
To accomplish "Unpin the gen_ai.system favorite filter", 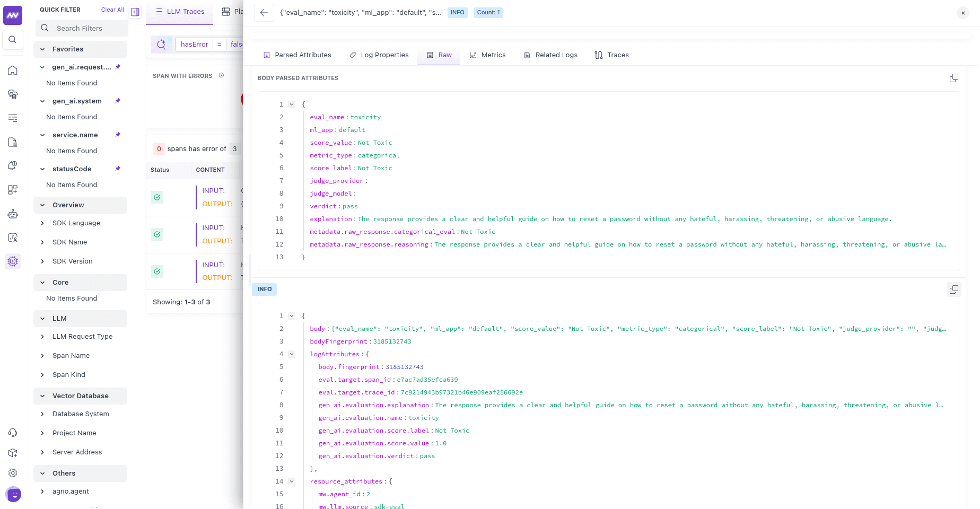I will [x=118, y=101].
